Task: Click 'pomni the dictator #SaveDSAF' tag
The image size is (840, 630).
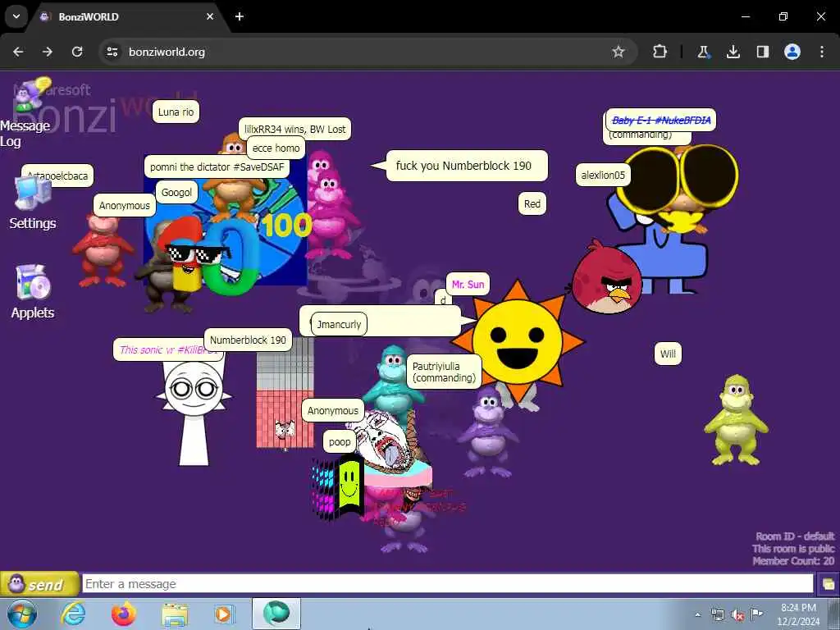Action: [217, 167]
